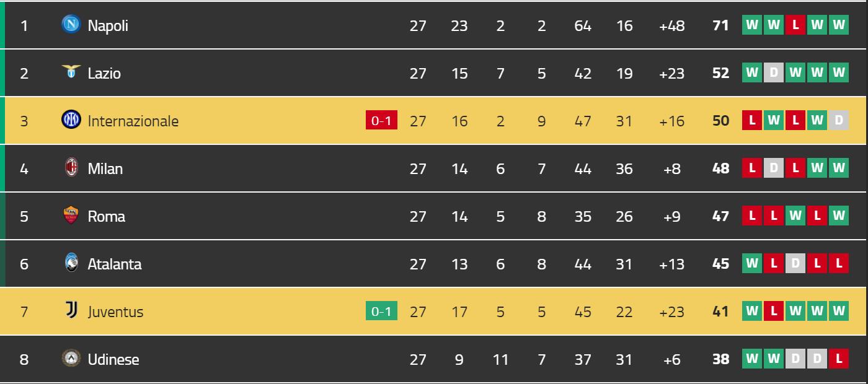Click Juventus's green 0-1 live score badge

(381, 312)
